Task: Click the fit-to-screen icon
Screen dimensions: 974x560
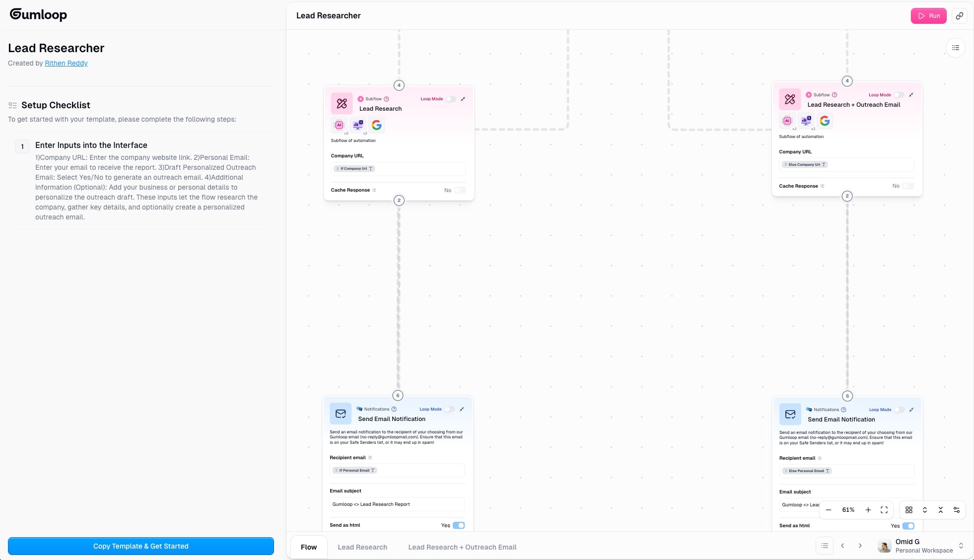Action: tap(884, 510)
